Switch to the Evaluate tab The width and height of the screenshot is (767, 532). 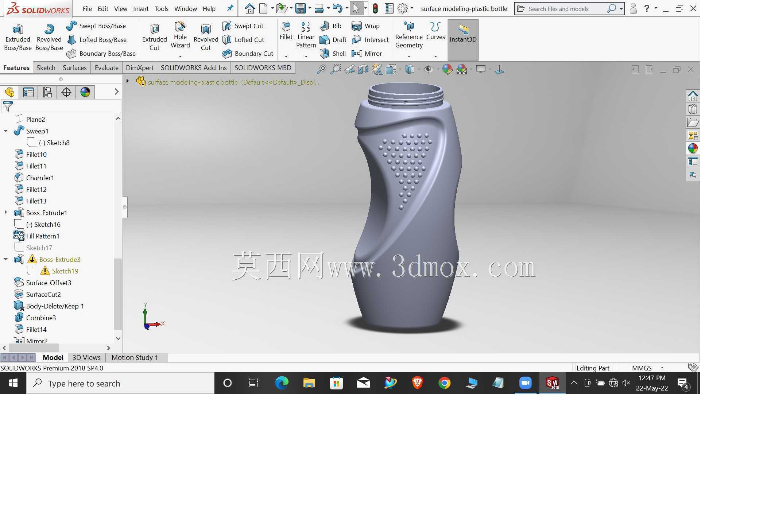pyautogui.click(x=106, y=68)
